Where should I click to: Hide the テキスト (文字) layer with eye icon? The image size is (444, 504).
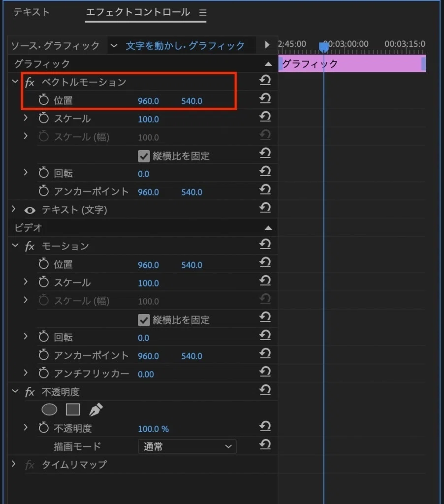(x=30, y=210)
